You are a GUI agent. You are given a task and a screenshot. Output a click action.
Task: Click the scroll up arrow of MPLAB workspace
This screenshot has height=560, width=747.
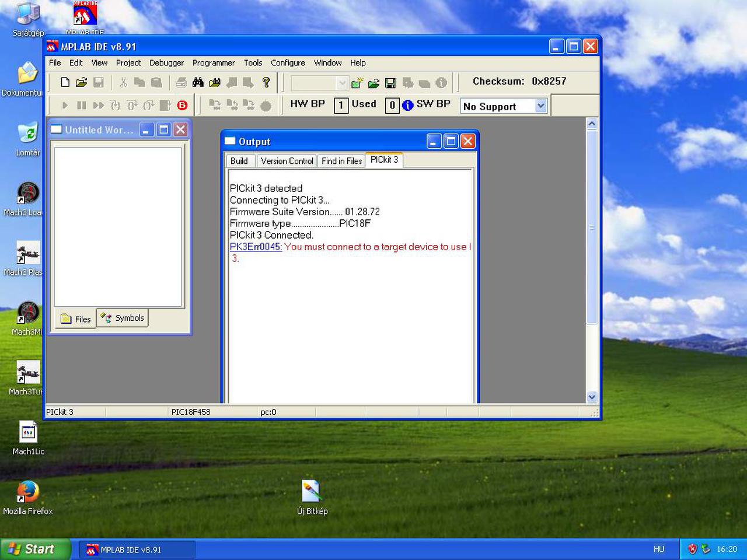[592, 124]
